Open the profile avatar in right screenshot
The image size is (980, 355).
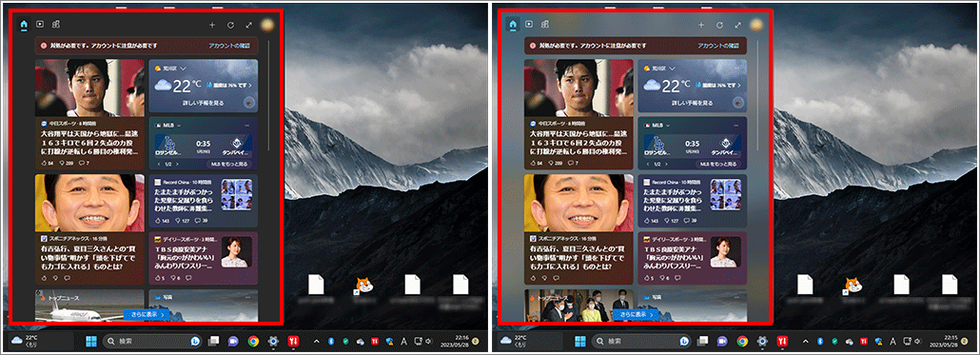[756, 25]
